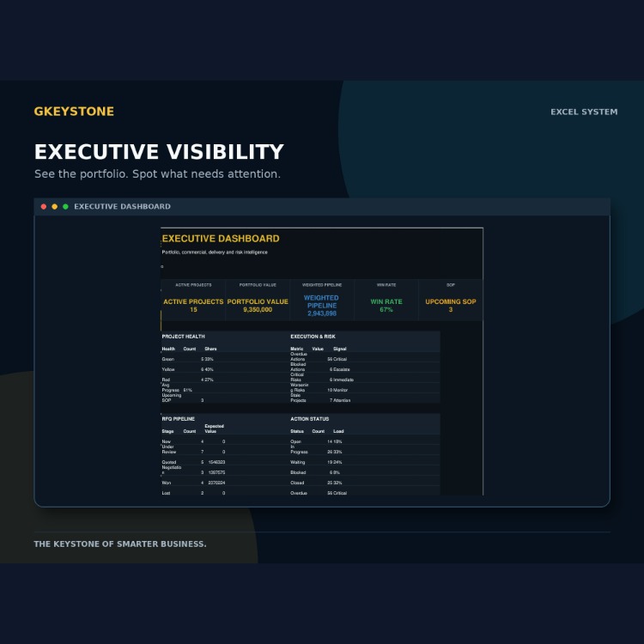Click the Stage column header
The width and height of the screenshot is (644, 644).
[167, 431]
